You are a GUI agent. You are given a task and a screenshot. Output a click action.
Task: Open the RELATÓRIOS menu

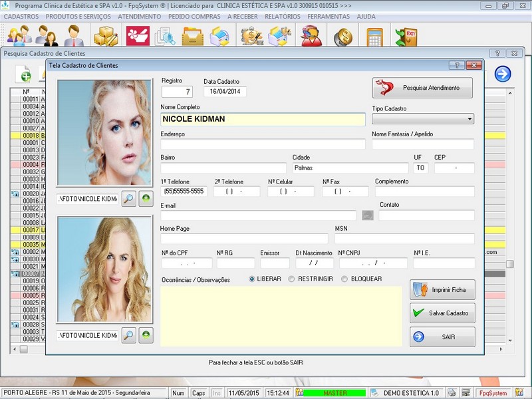[x=283, y=16]
